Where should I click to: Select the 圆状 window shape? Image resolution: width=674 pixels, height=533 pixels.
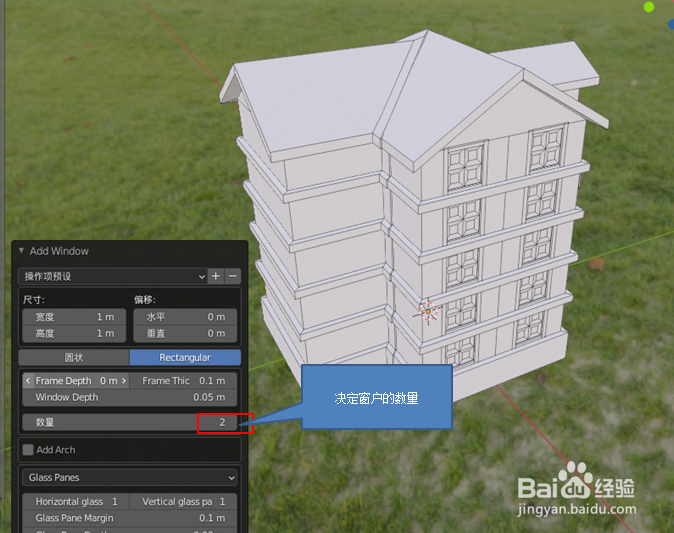tap(74, 357)
